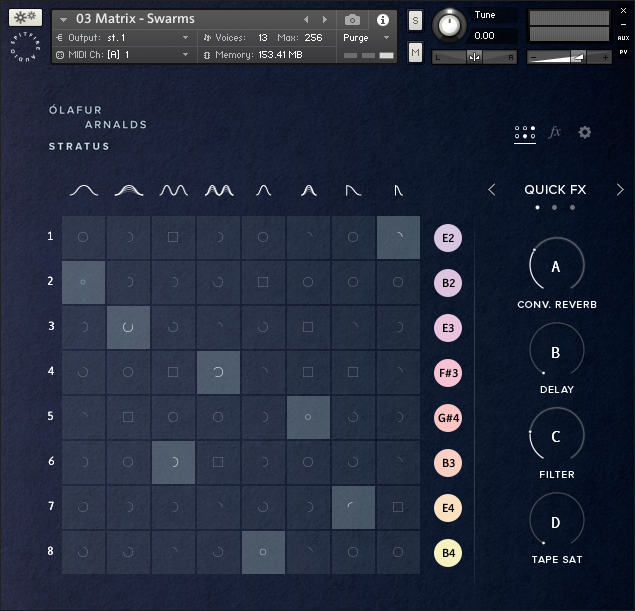The height and width of the screenshot is (611, 635).
Task: Select the fifth narrow peak waveform icon
Action: (264, 190)
